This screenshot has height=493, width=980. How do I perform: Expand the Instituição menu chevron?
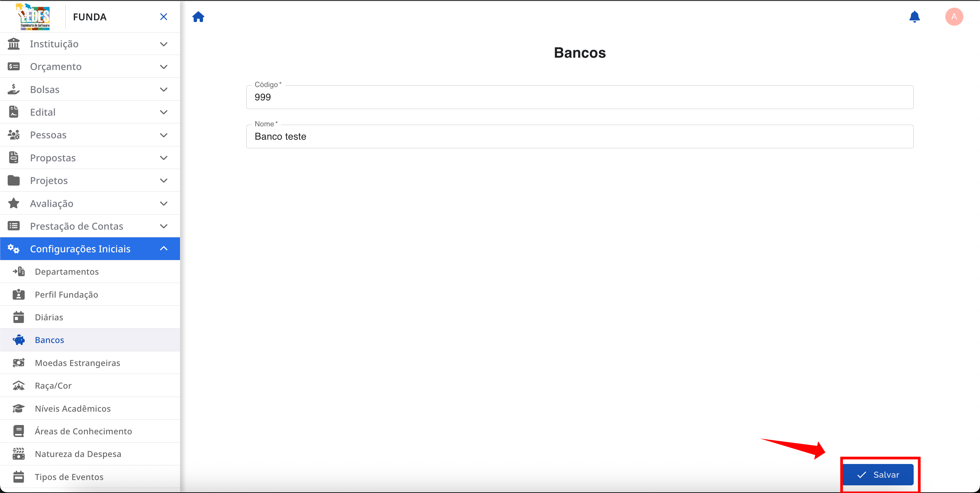[x=164, y=44]
